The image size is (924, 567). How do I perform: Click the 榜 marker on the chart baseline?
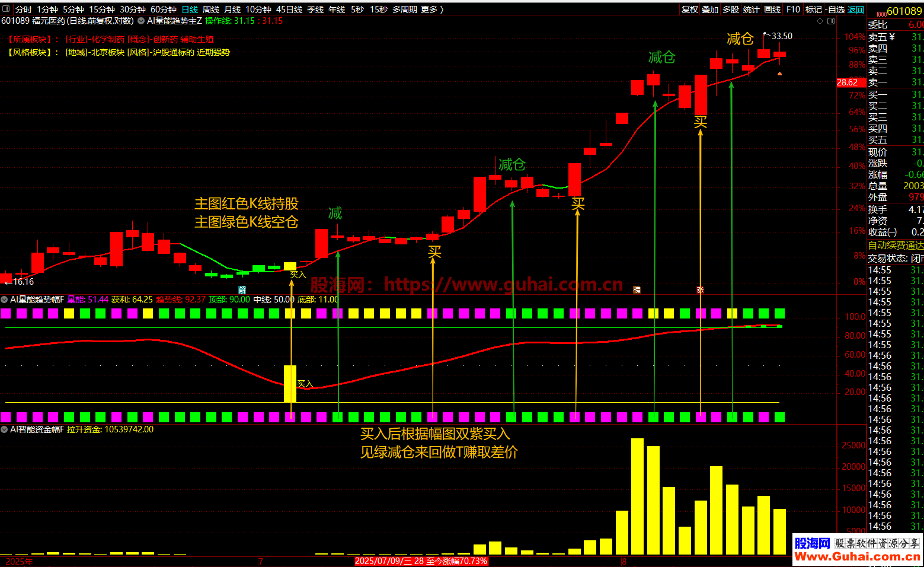637,290
